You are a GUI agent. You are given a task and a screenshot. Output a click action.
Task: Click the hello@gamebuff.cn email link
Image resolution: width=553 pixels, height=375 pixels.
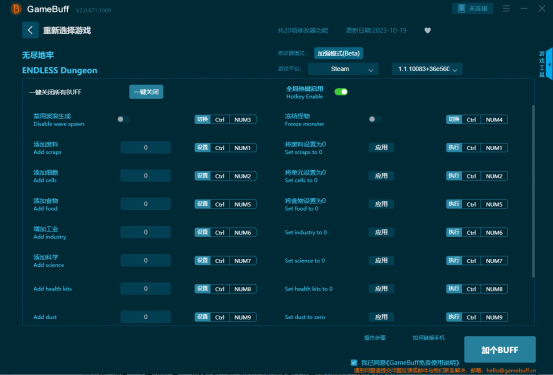pos(511,370)
